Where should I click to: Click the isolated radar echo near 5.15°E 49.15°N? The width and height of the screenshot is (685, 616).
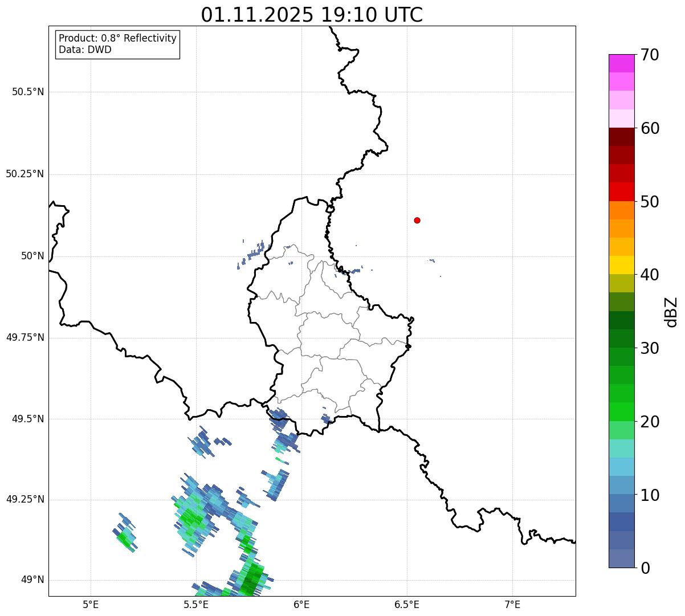pos(124,533)
